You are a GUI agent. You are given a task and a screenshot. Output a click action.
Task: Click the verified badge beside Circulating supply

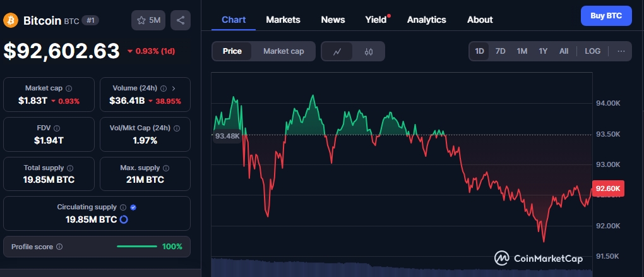pos(133,207)
